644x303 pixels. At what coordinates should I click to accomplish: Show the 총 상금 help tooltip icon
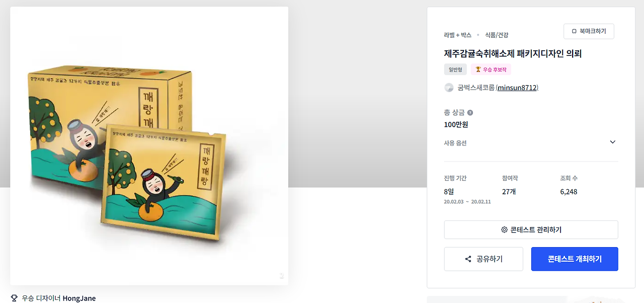click(x=470, y=113)
